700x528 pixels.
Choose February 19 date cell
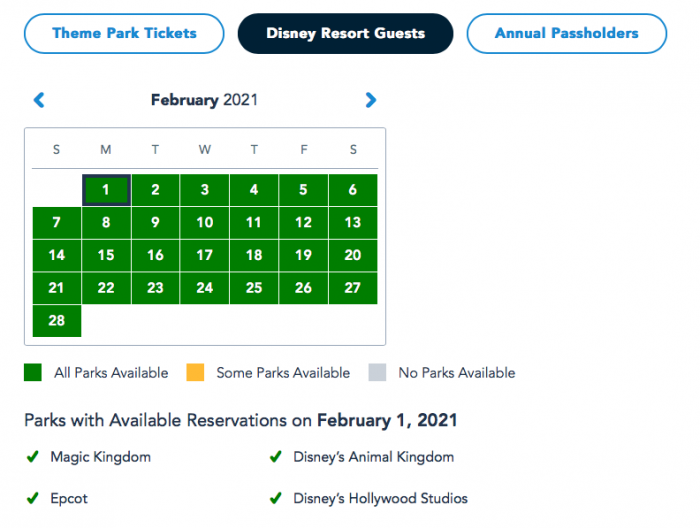[303, 255]
